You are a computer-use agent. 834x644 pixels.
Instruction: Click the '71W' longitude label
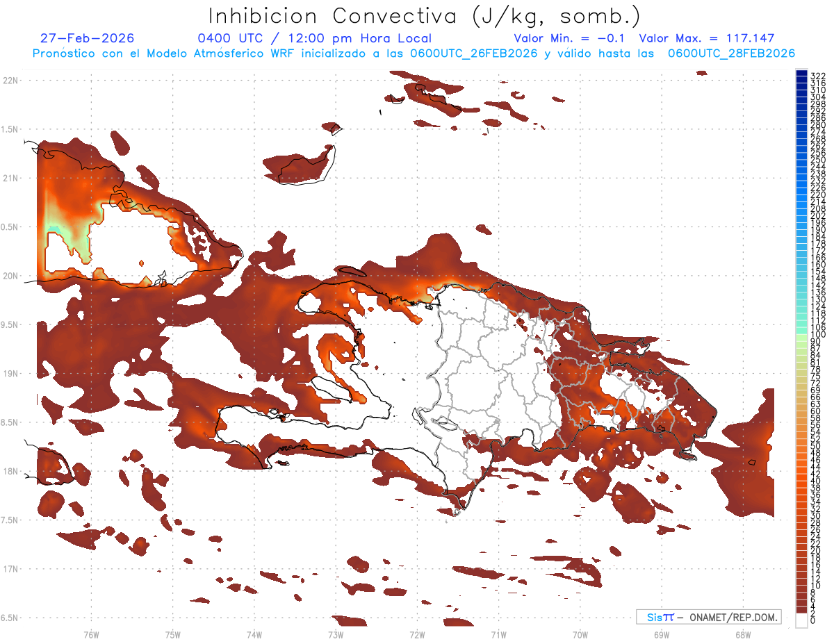[x=498, y=634]
